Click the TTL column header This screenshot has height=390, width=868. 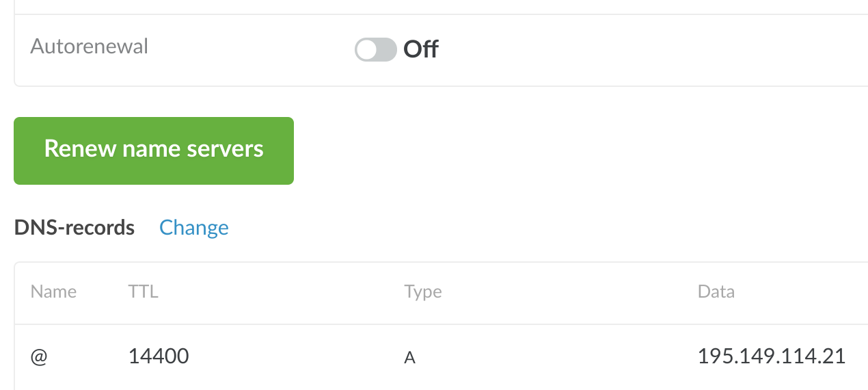click(143, 292)
